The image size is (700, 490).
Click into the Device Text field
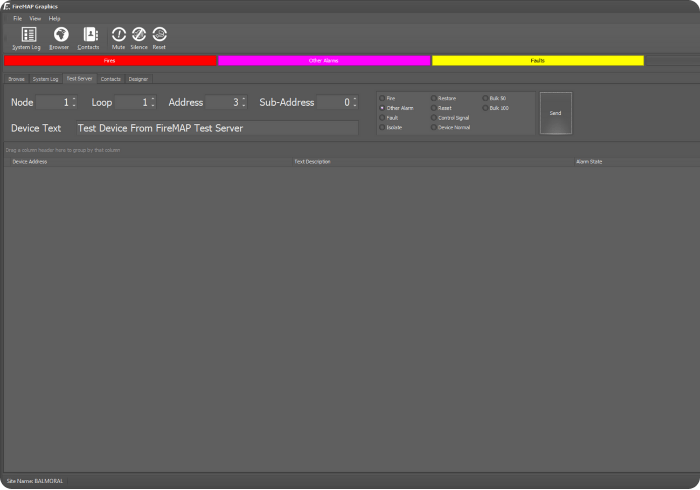(215, 128)
